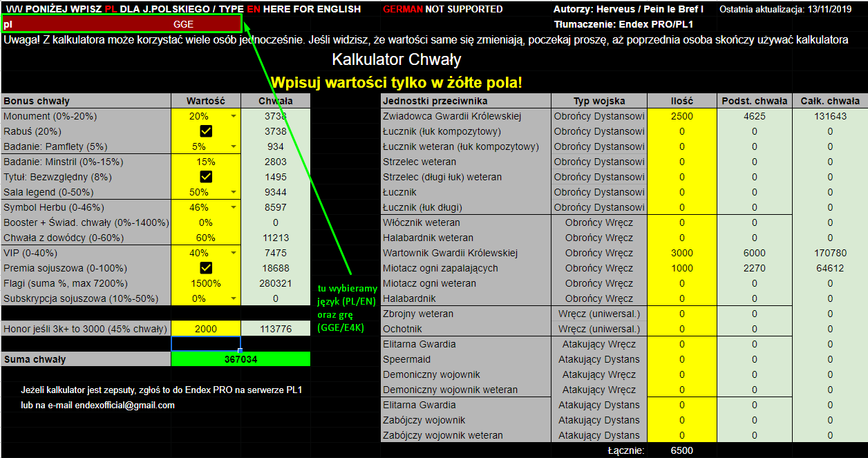Click the 'Suma chwały' label
This screenshot has width=868, height=458.
pyautogui.click(x=86, y=359)
